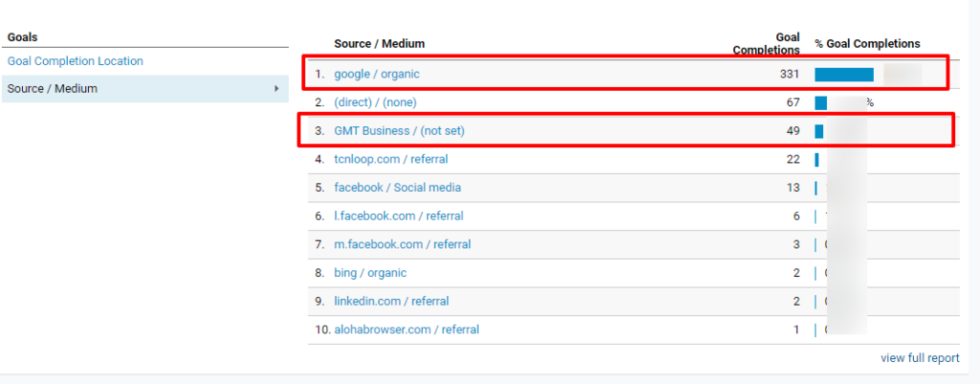Open linkedin.com / referral link
980x384 pixels.
point(391,301)
